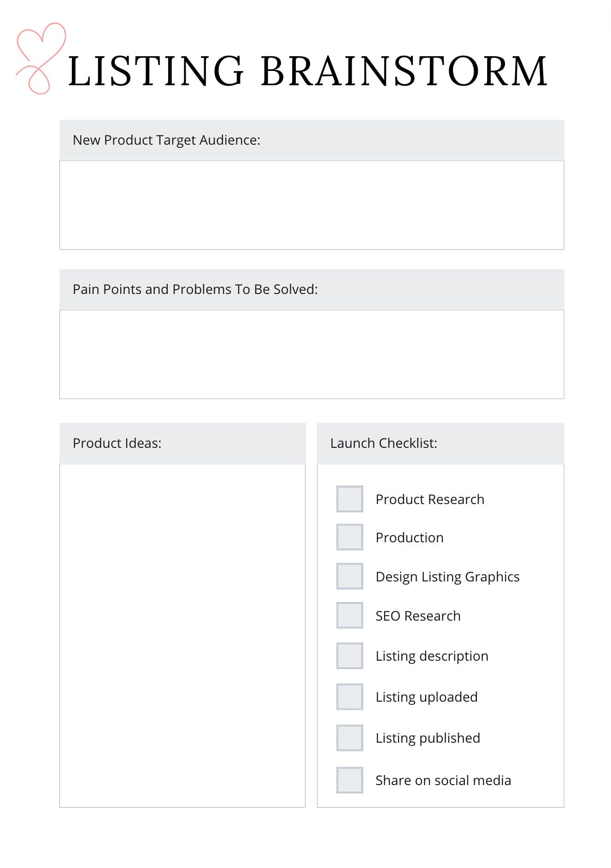Click the Share on social media label

pyautogui.click(x=443, y=780)
